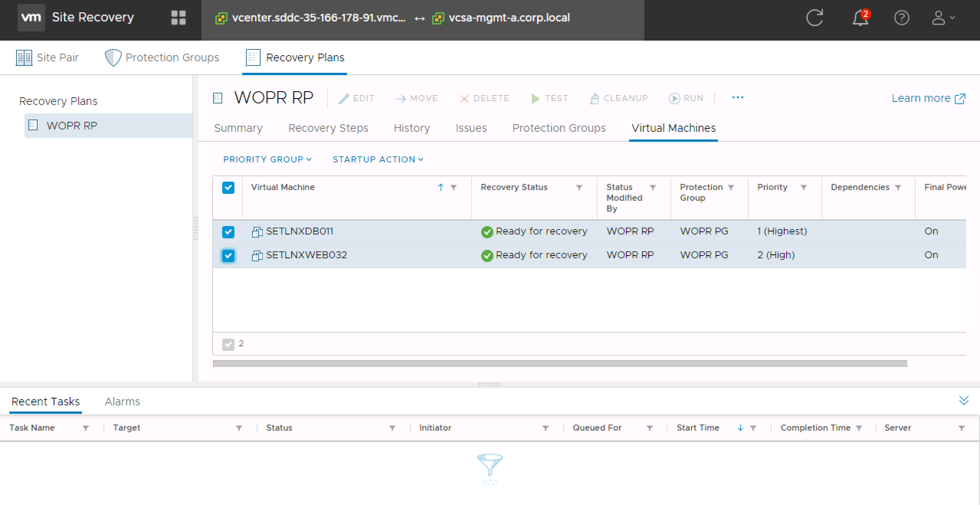Click the 1 (Highest) priority cell
This screenshot has height=505, width=980.
(782, 231)
